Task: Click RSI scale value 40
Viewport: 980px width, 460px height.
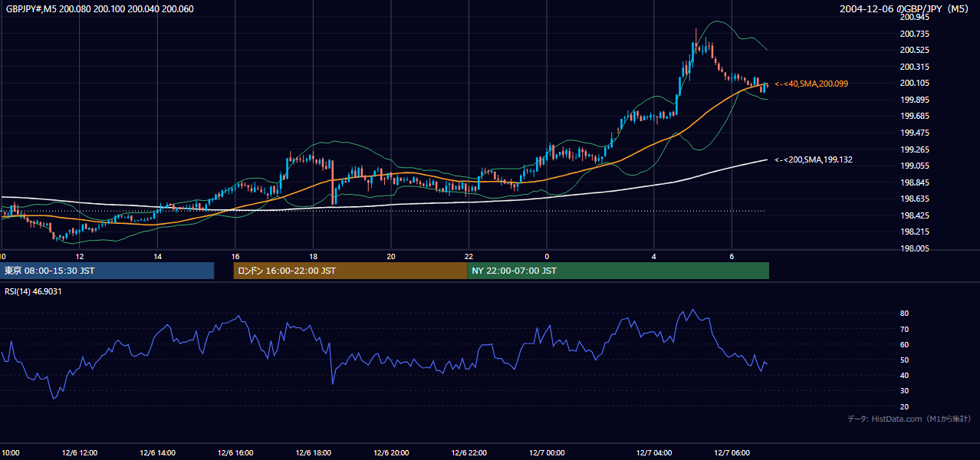Action: pos(904,375)
